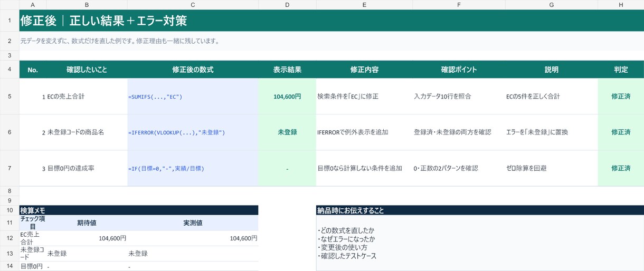This screenshot has width=644, height=271.
Task: Select 修正済 in the 目標0円 row
Action: [621, 168]
